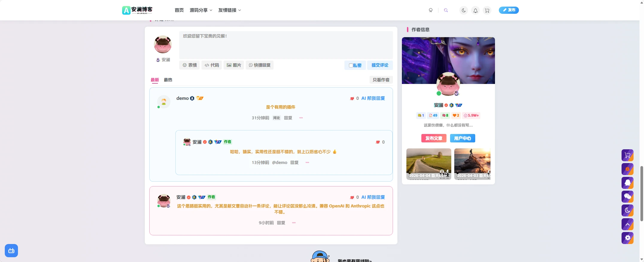The height and width of the screenshot is (262, 644).
Task: Click floating WeChat icon button
Action: click(628, 197)
